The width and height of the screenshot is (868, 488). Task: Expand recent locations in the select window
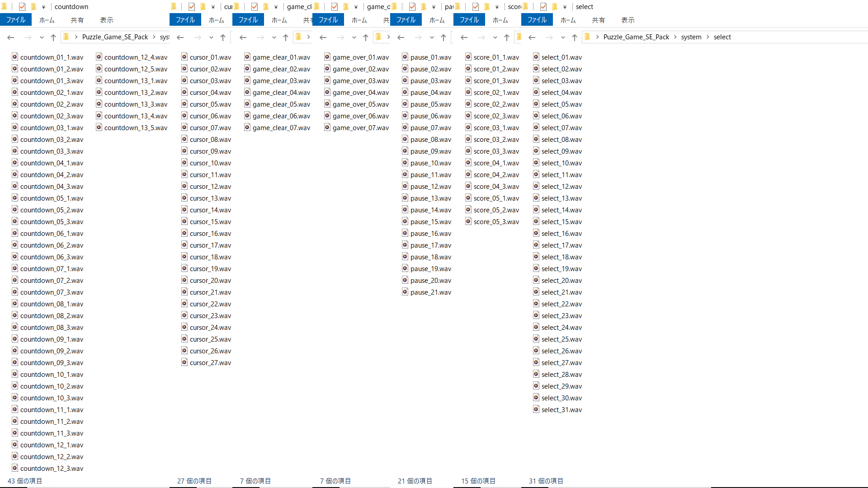tap(562, 38)
